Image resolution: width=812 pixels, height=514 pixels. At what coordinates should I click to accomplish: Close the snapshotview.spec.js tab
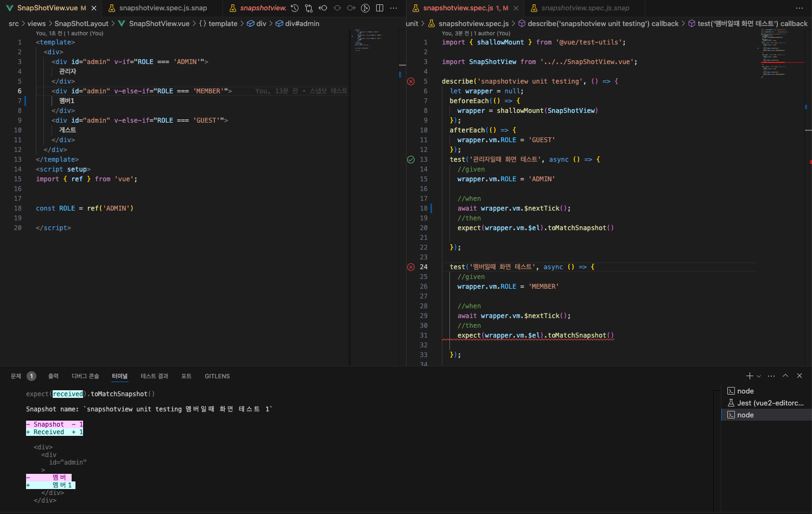[516, 8]
